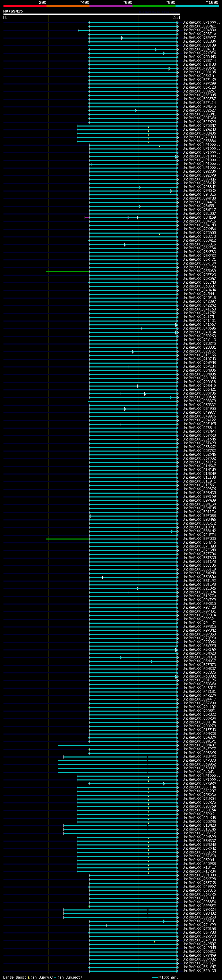The width and height of the screenshot is (222, 980).
Task: Click the cyan ~100% identity legend bar
Action: pos(197,6)
